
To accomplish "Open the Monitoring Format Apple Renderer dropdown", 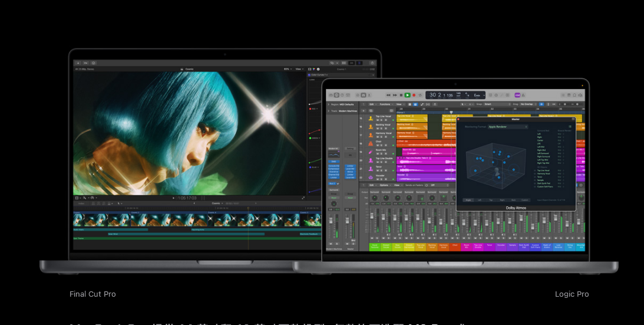I will coord(507,127).
